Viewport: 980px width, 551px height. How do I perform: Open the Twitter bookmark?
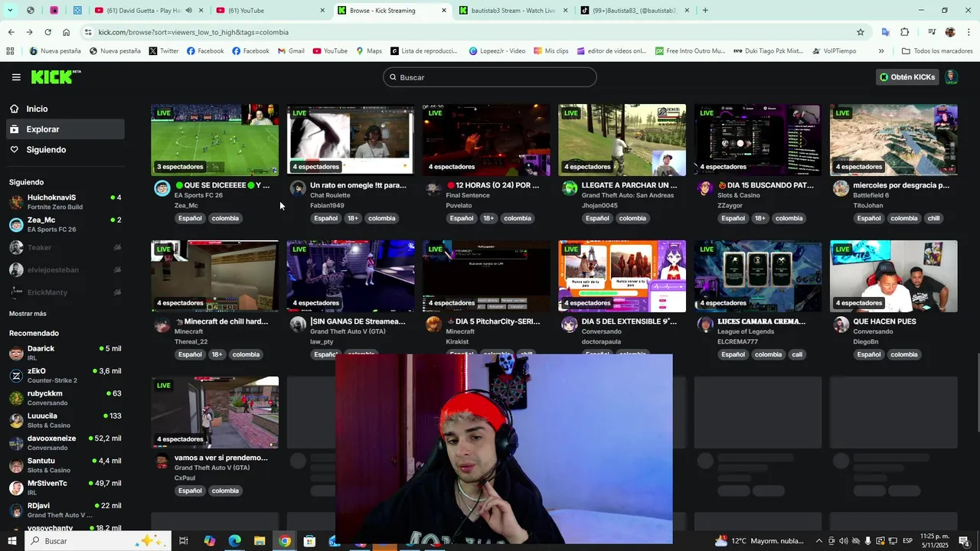click(164, 51)
